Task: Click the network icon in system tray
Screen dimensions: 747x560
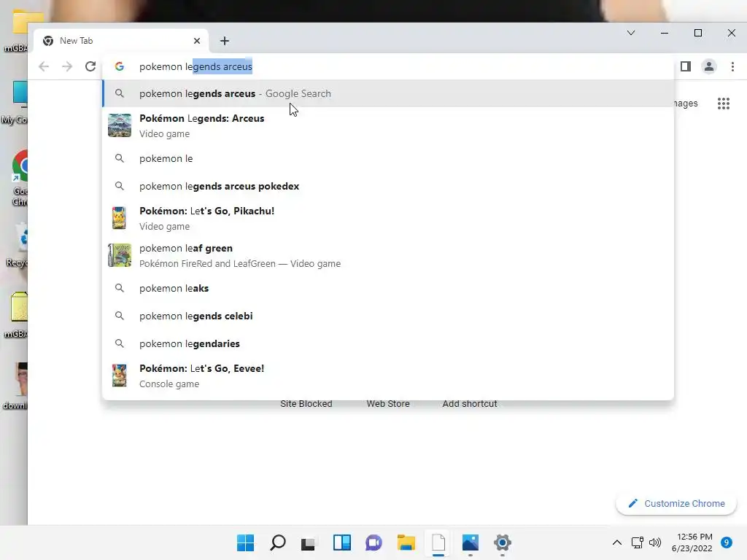Action: click(637, 542)
